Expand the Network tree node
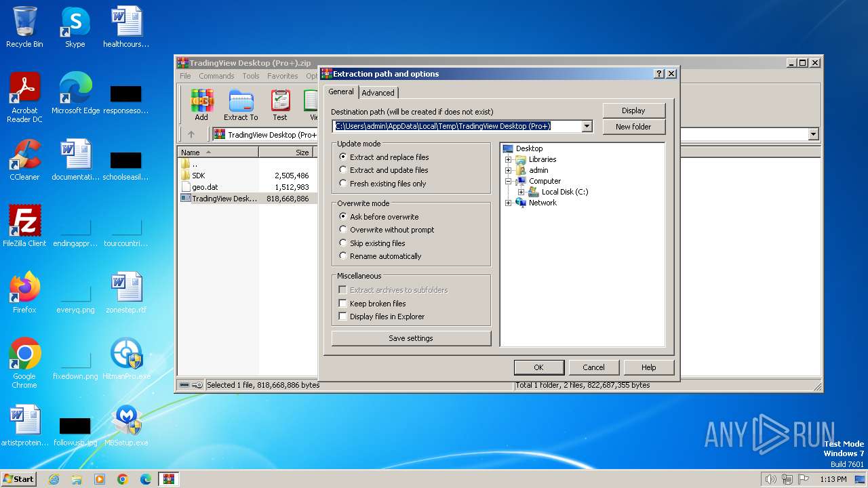The width and height of the screenshot is (868, 488). 508,203
